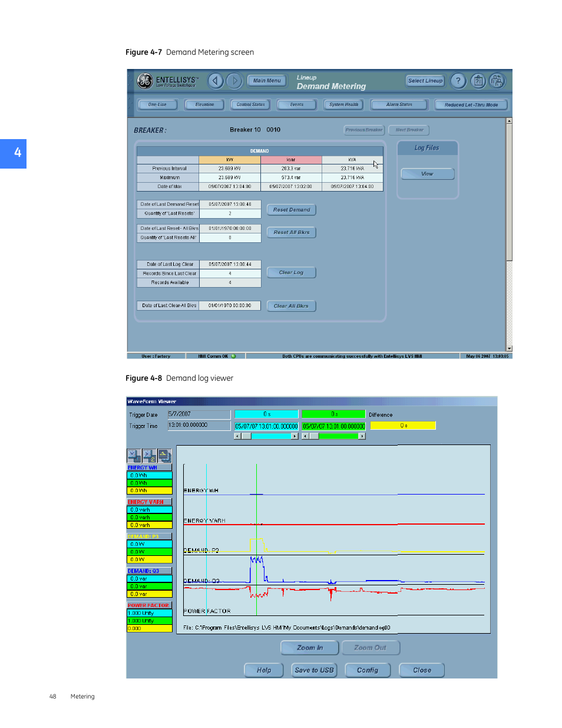Click the Demand Metering vertical scrollbar thumb
This screenshot has height=728, width=562.
pyautogui.click(x=509, y=192)
